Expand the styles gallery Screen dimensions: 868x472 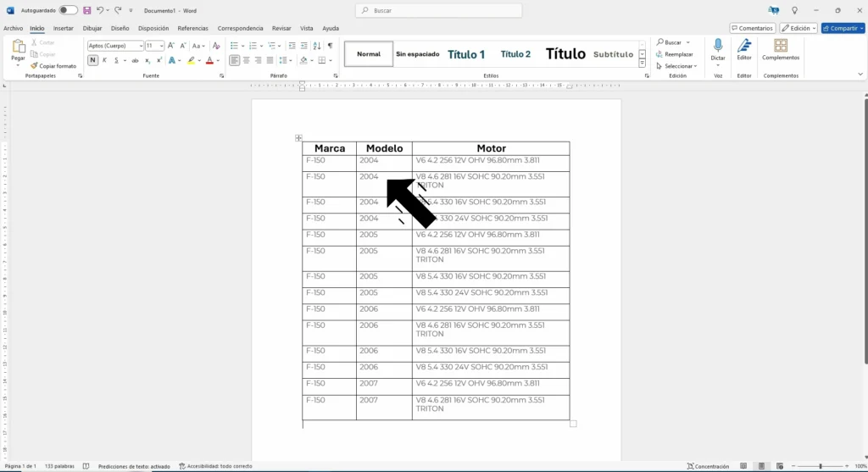tap(643, 63)
